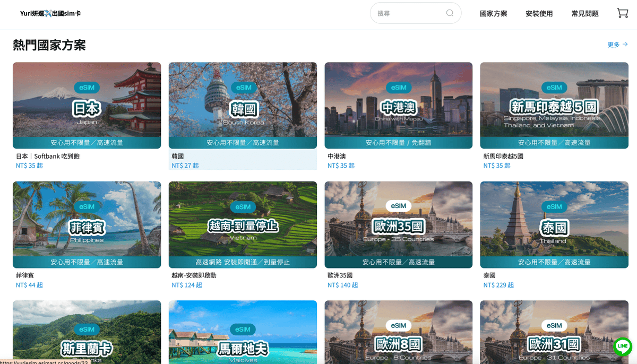Click the Yuri妍選出國sim卡 site logo
The image size is (637, 364).
point(51,13)
